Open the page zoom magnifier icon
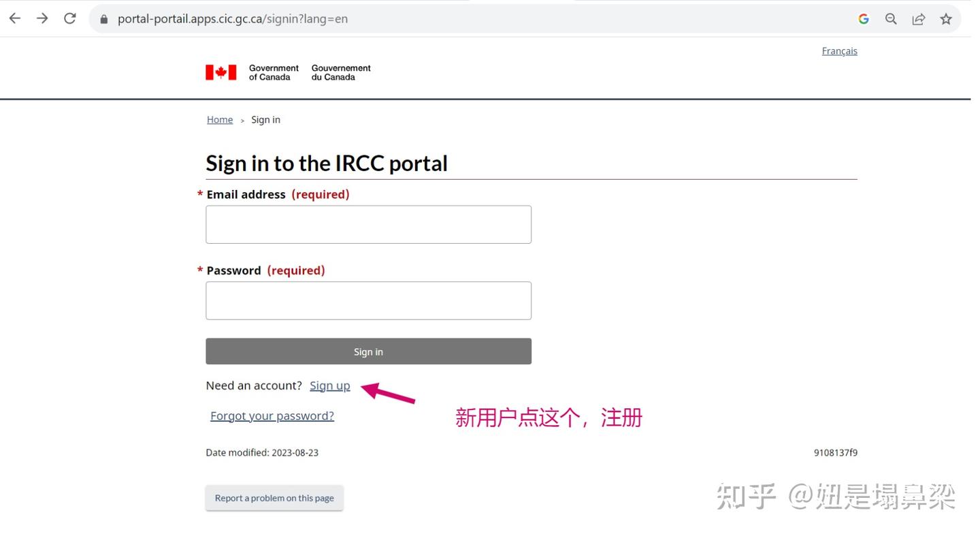 coord(890,18)
